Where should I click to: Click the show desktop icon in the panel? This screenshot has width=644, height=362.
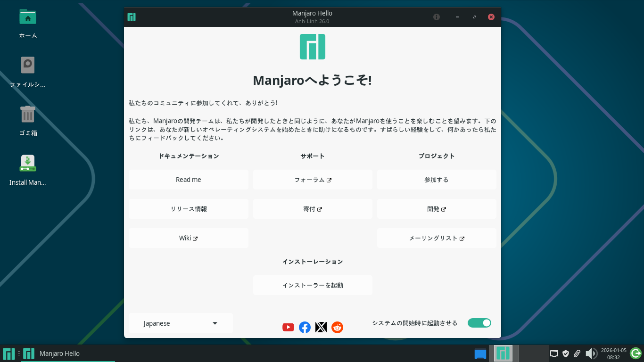(480, 354)
